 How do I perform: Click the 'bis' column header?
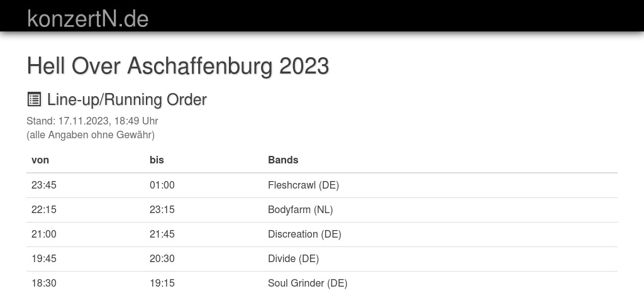pos(157,160)
